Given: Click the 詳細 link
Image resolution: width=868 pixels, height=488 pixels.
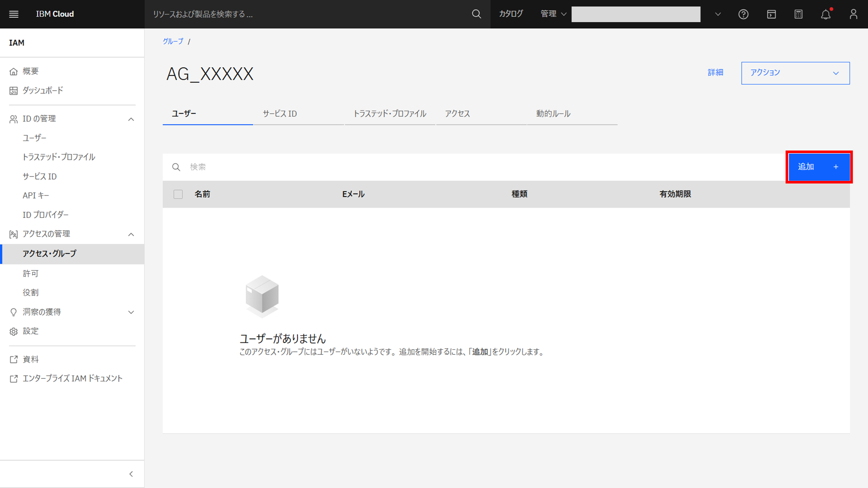Looking at the screenshot, I should pyautogui.click(x=715, y=72).
